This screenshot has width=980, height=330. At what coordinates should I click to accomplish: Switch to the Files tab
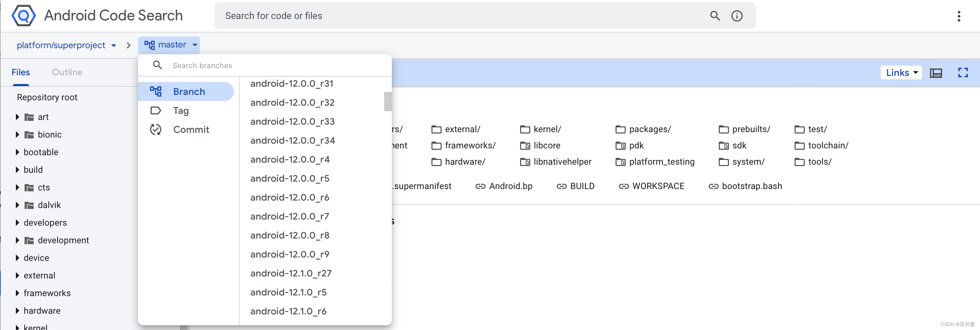pyautogui.click(x=21, y=73)
